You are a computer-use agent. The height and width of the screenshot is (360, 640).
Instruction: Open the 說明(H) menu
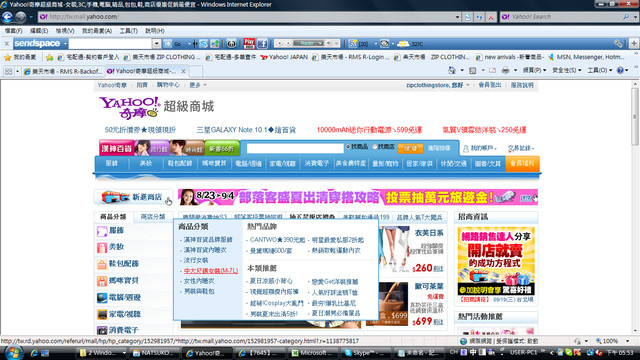tap(155, 31)
